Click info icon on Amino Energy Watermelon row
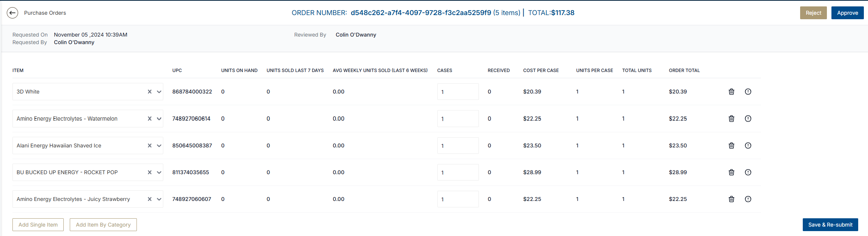Viewport: 868px width, 236px height. [x=748, y=119]
